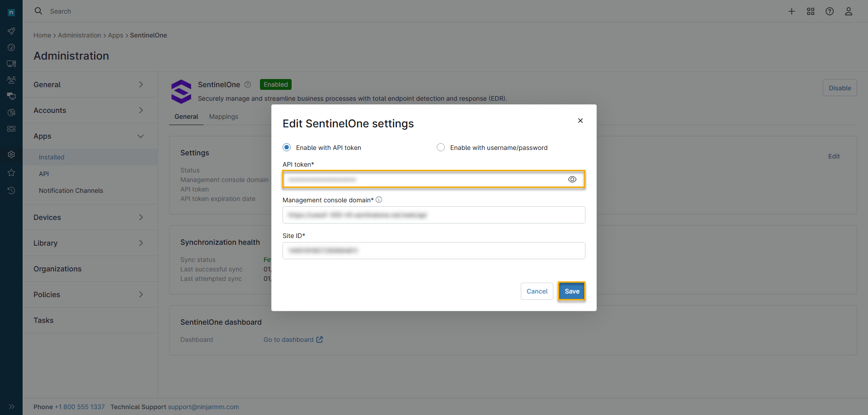868x415 pixels.
Task: Expand the Devices section
Action: click(141, 217)
